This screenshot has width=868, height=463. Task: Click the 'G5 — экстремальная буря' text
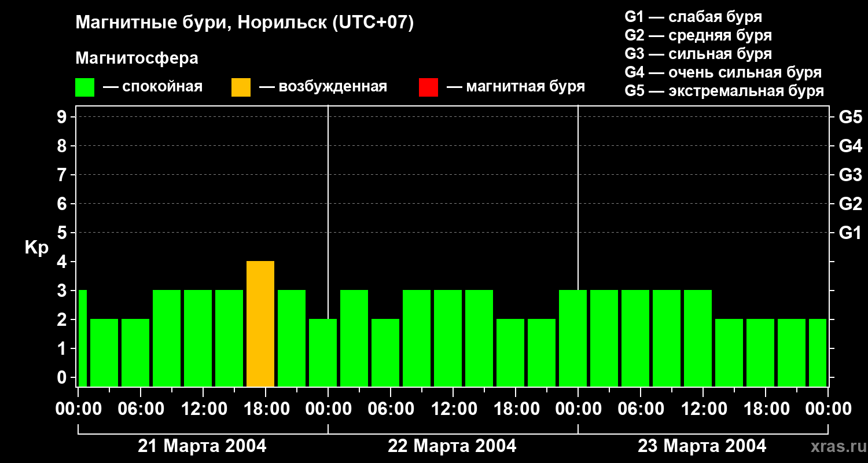pos(724,91)
